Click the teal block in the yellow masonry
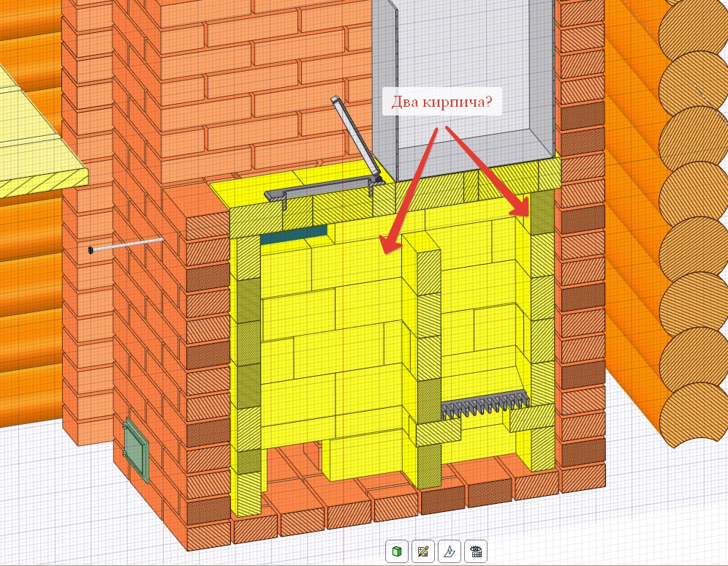 (294, 234)
